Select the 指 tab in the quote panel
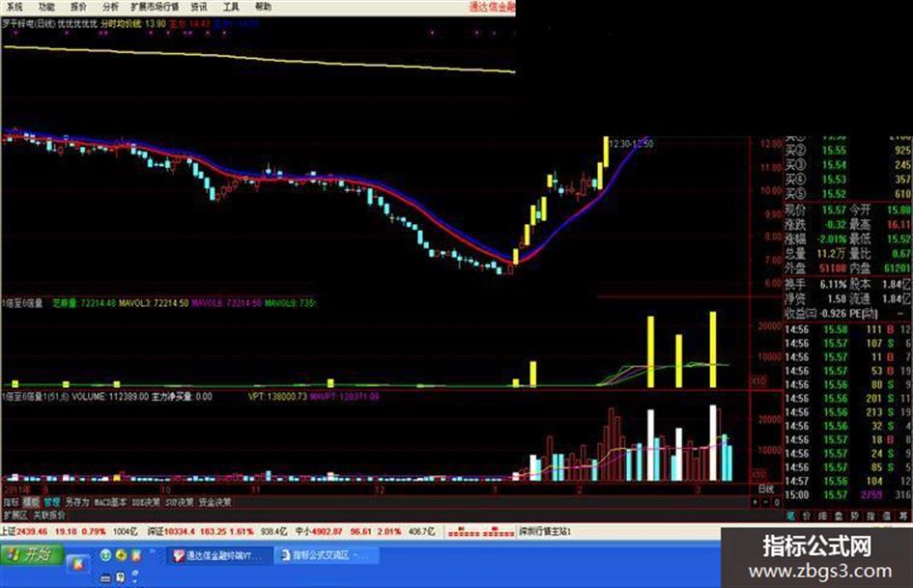This screenshot has height=588, width=913. coord(870,516)
